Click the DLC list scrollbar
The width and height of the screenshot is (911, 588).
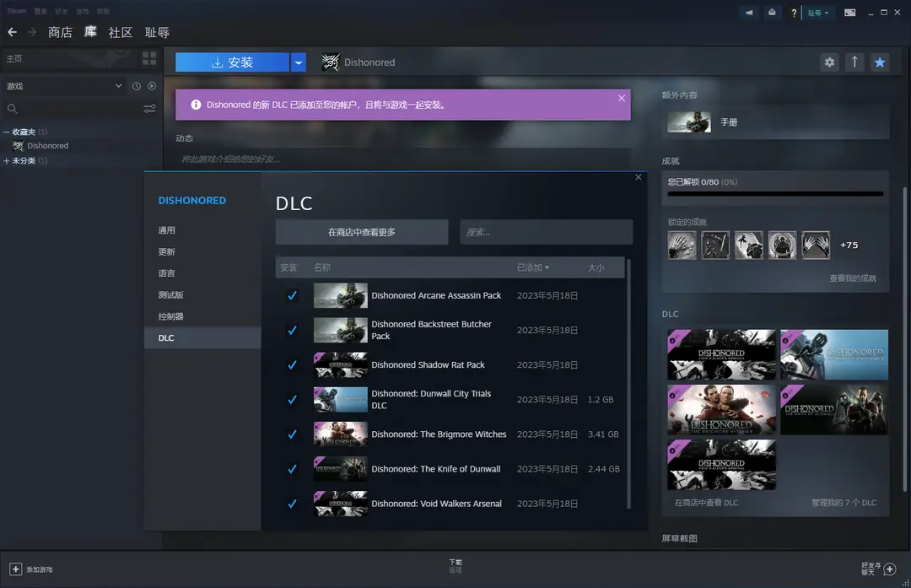[628, 385]
